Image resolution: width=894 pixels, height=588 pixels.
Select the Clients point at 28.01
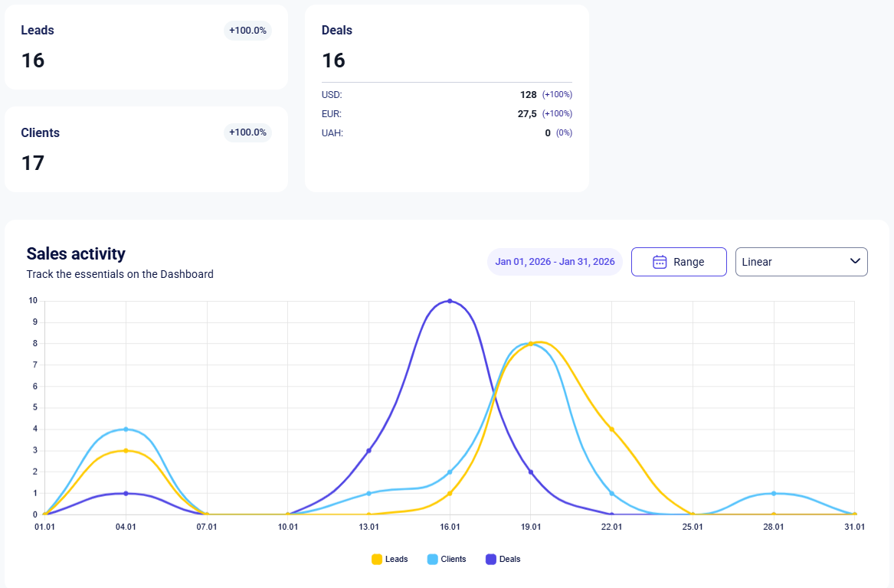tap(774, 493)
